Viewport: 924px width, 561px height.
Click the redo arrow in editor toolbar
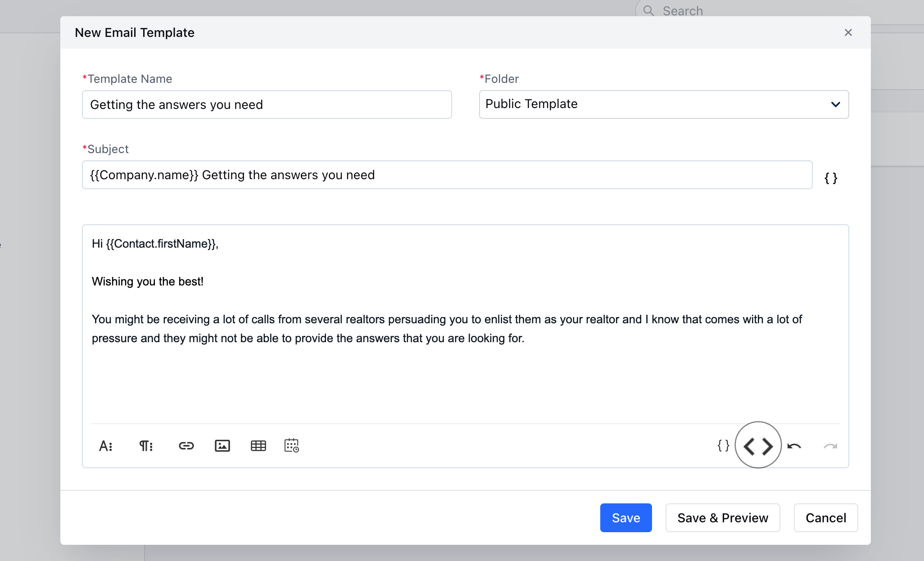tap(830, 446)
